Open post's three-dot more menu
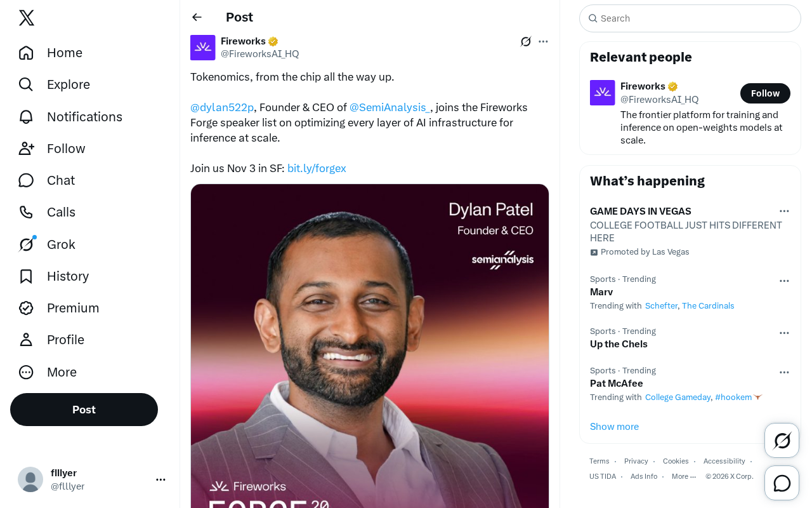 click(543, 42)
